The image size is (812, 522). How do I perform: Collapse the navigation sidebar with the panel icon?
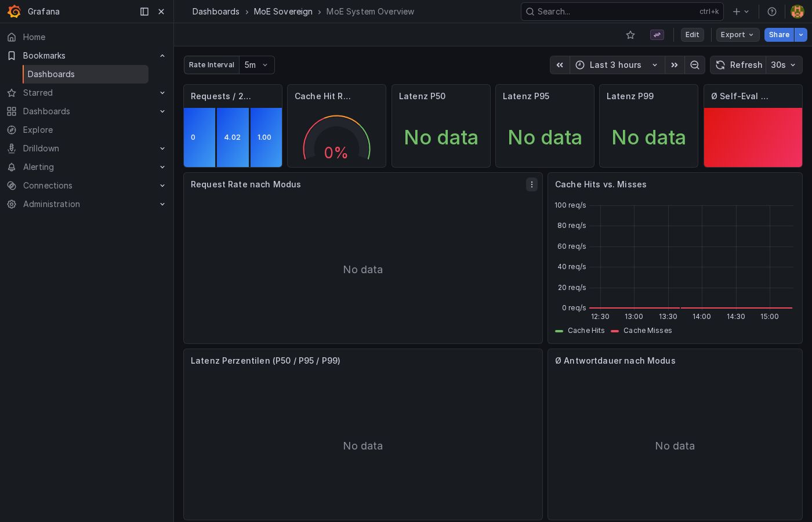144,12
